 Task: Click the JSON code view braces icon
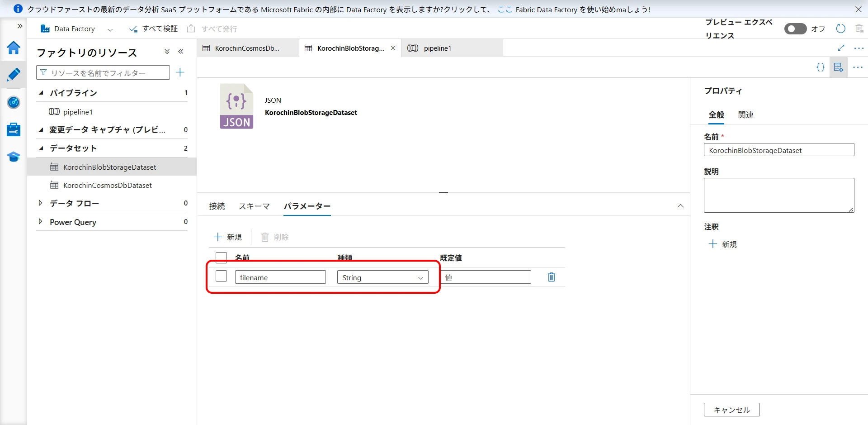[820, 67]
